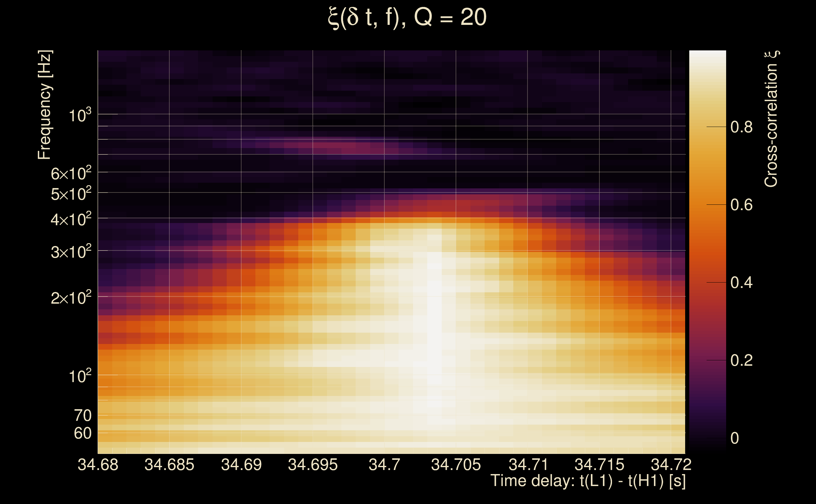Click the 70 Hz y-axis tick label
The height and width of the screenshot is (504, 816).
[82, 416]
